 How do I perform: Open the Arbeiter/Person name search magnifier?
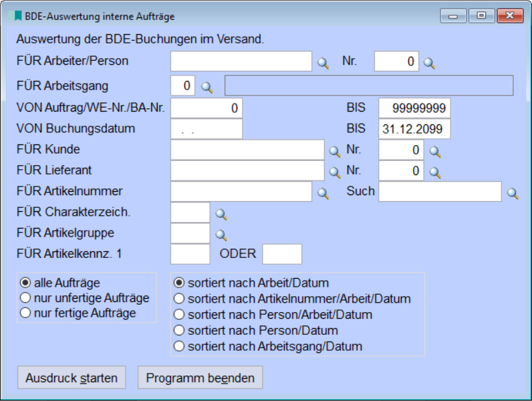323,63
